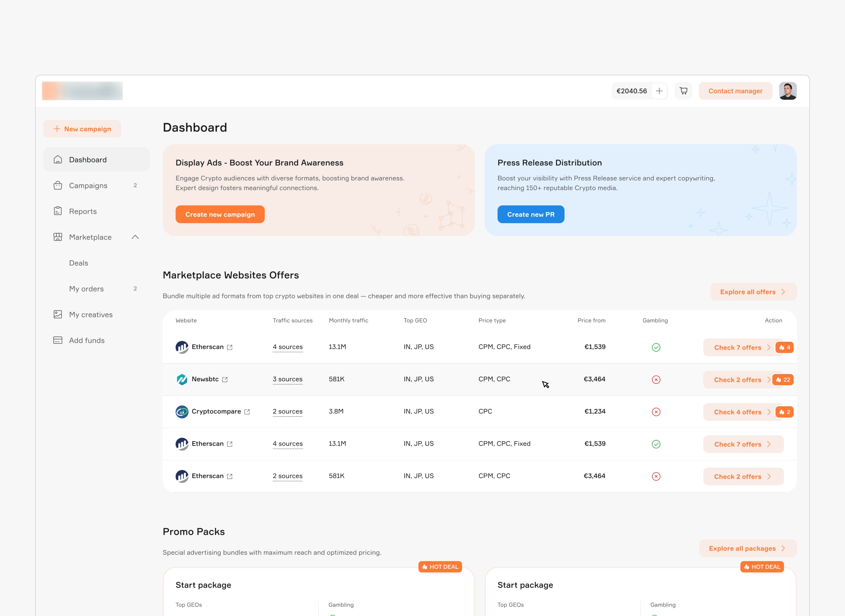Open Add funds in the sidebar
The width and height of the screenshot is (845, 616).
(x=96, y=340)
